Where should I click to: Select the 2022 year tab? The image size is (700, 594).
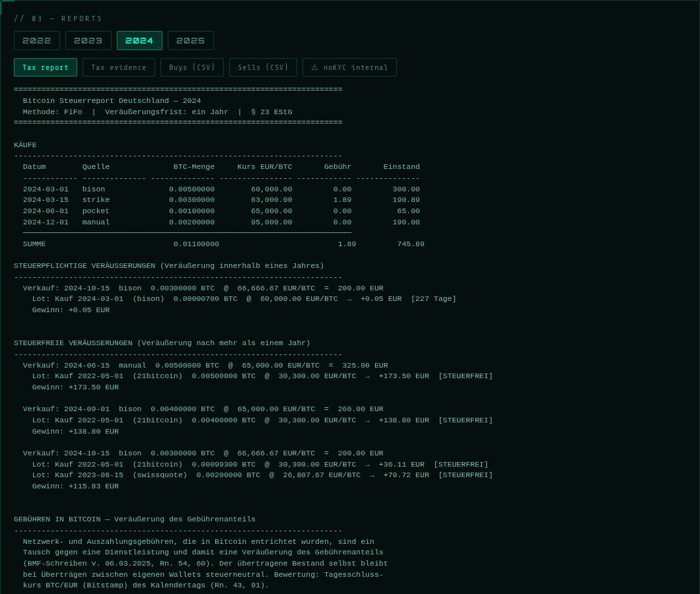[36, 41]
